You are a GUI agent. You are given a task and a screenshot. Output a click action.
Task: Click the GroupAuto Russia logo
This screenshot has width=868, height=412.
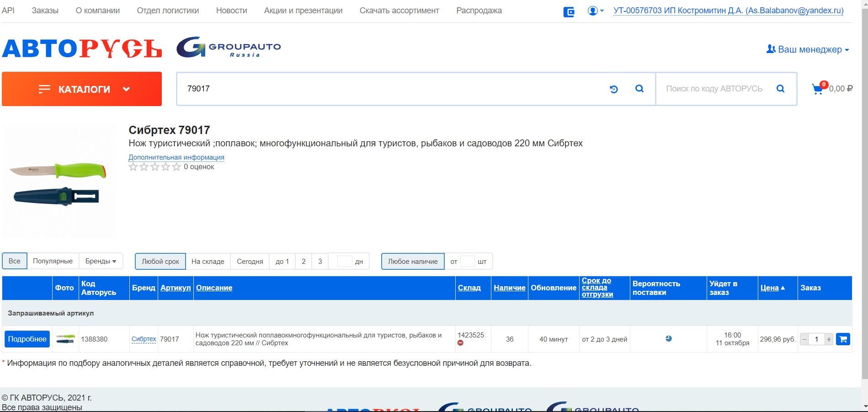pos(229,47)
